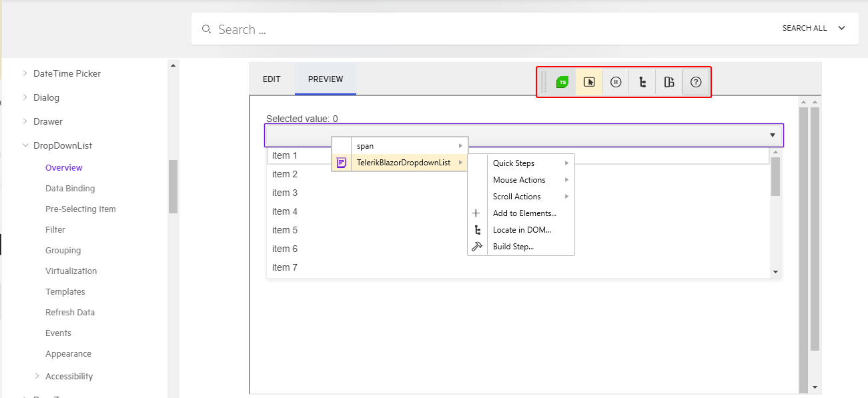
Task: Select item 1 in dropdown list
Action: coord(518,155)
